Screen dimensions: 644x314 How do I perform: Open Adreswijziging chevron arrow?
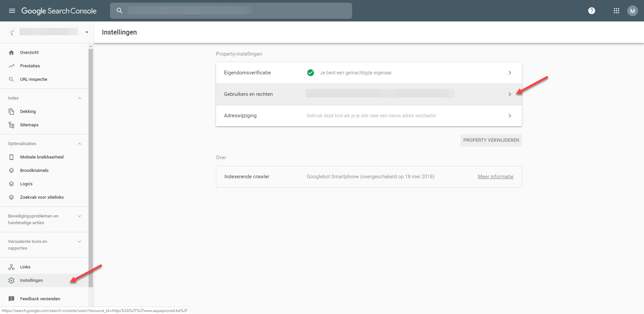(x=510, y=116)
